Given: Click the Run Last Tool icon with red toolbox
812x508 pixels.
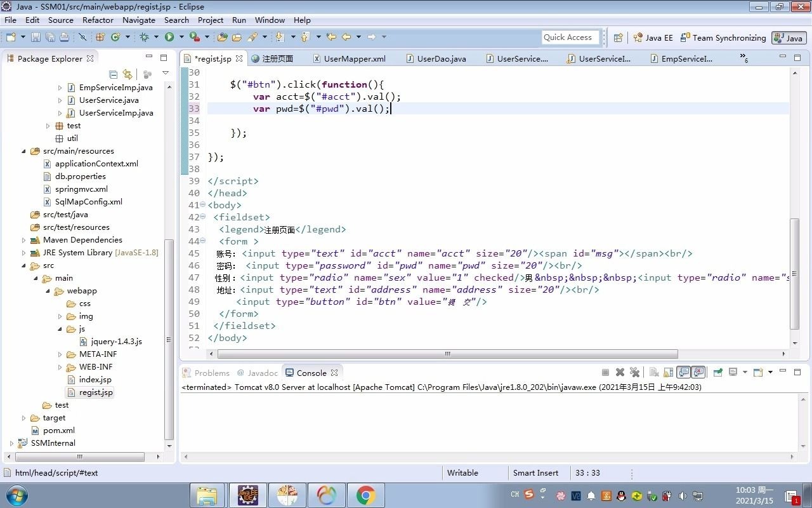Looking at the screenshot, I should tap(194, 37).
